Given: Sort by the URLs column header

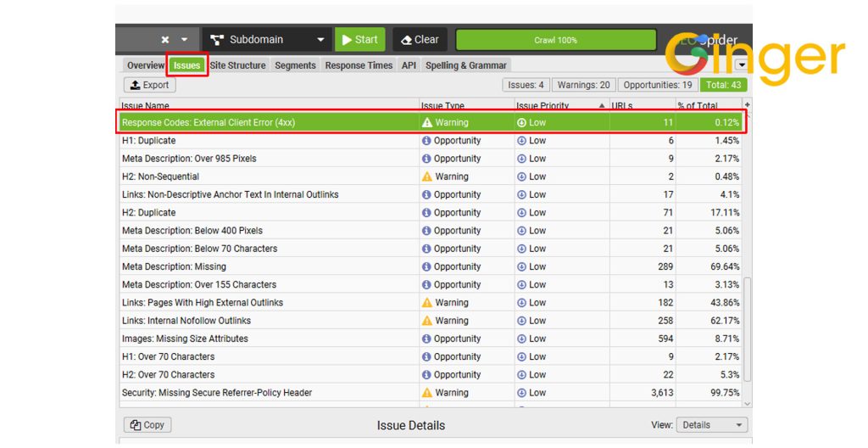Looking at the screenshot, I should tap(643, 105).
